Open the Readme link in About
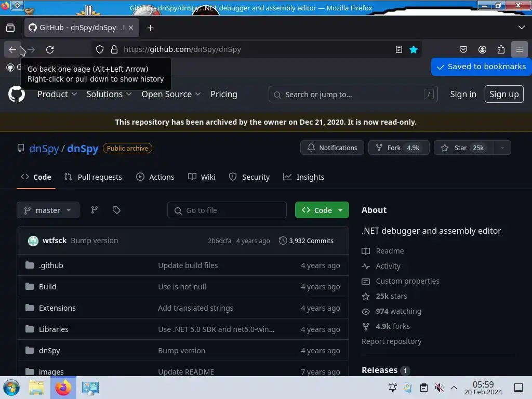The height and width of the screenshot is (399, 532). pyautogui.click(x=390, y=251)
